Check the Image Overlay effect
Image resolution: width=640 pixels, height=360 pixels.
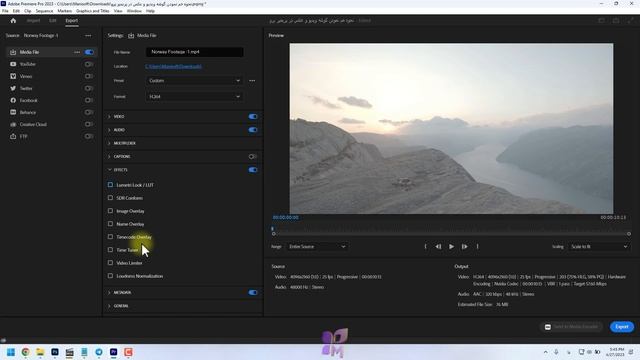pyautogui.click(x=110, y=211)
